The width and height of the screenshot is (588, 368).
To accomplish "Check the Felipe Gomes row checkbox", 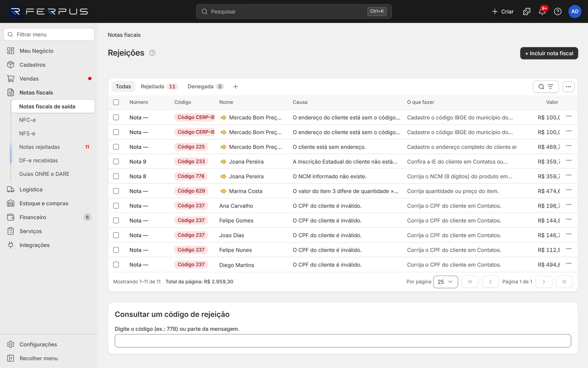I will (116, 220).
